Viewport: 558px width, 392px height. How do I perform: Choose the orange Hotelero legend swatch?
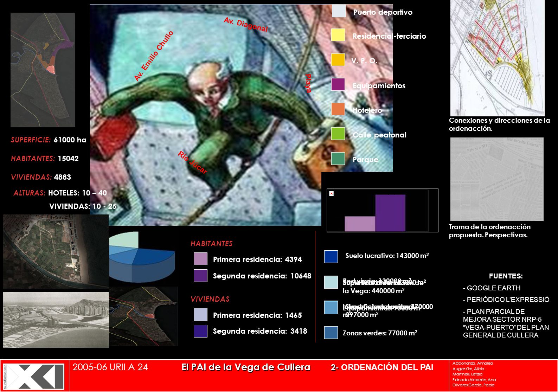click(338, 109)
